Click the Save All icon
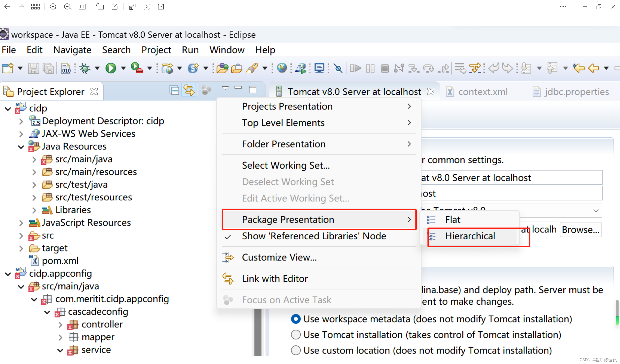The width and height of the screenshot is (620, 364). click(48, 68)
